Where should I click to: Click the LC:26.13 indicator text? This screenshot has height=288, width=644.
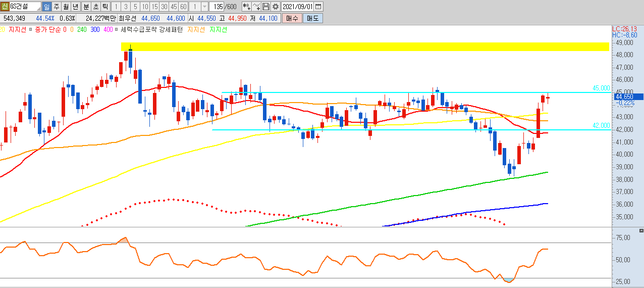[x=624, y=29]
